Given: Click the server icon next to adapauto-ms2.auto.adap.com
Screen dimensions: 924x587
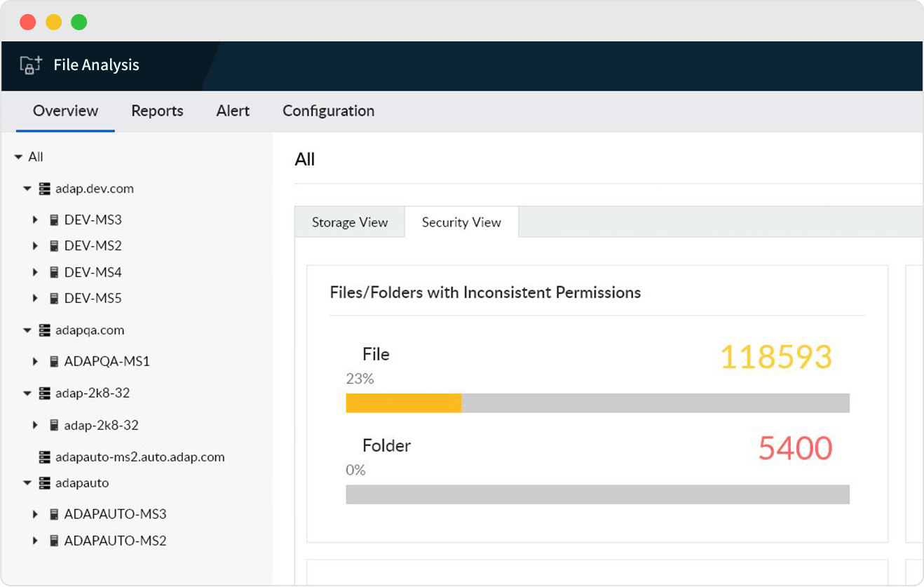Looking at the screenshot, I should point(43,457).
